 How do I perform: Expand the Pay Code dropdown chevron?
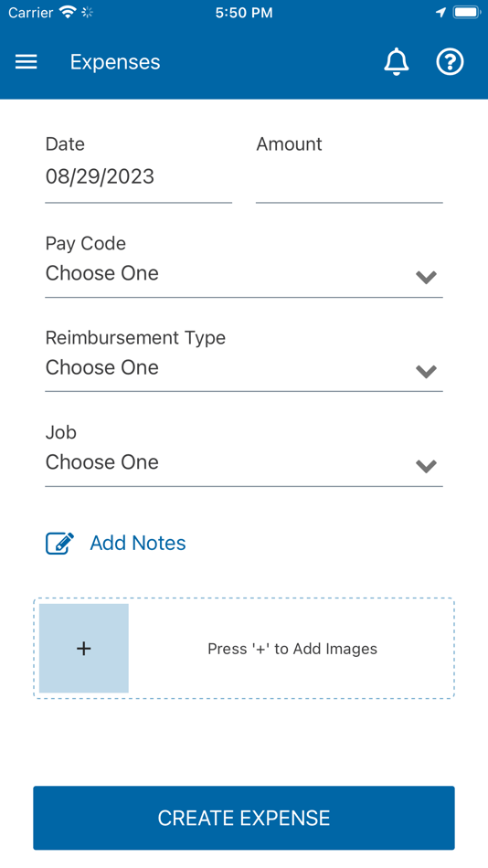[x=426, y=277]
